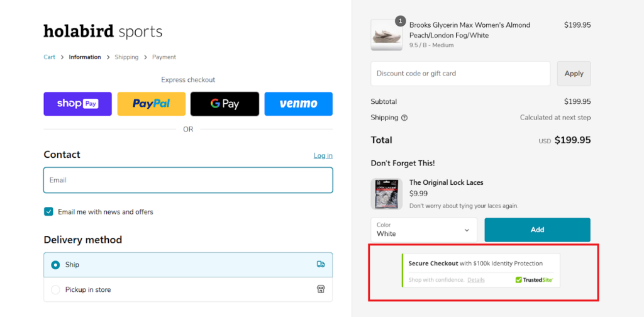Viewport: 644px width, 317px height.
Task: Click the 'Shop with confidence.' text
Action: click(436, 280)
